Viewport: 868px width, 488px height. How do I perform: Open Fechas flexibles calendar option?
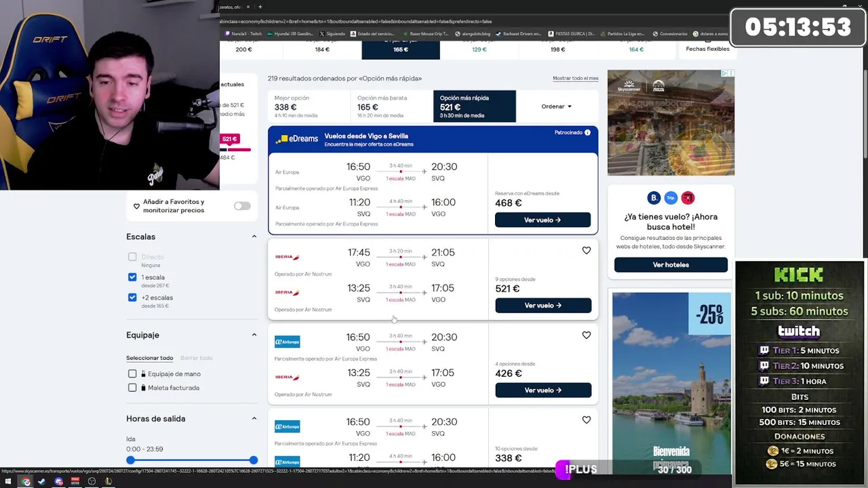point(707,49)
